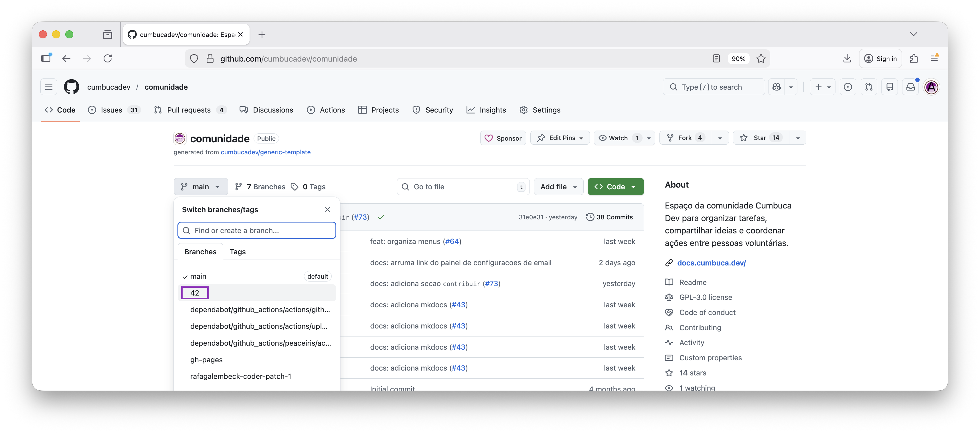980x433 pixels.
Task: Select the gh-pages branch
Action: tap(257, 360)
